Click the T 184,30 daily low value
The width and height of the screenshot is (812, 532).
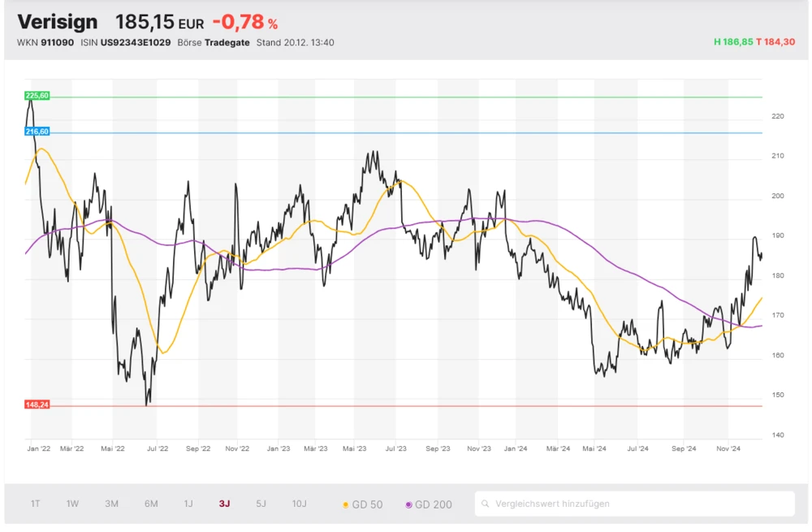tap(775, 42)
